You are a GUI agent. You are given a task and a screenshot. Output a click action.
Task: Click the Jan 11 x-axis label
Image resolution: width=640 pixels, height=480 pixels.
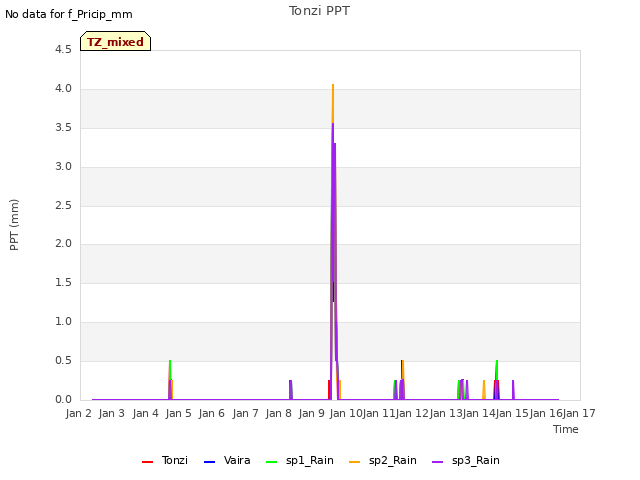tap(379, 413)
